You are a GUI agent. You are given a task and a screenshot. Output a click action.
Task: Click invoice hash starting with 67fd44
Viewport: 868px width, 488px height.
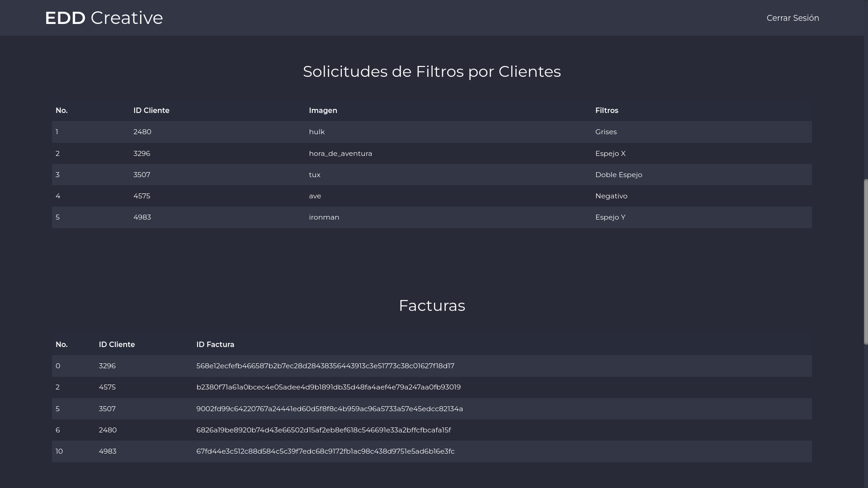pyautogui.click(x=325, y=451)
